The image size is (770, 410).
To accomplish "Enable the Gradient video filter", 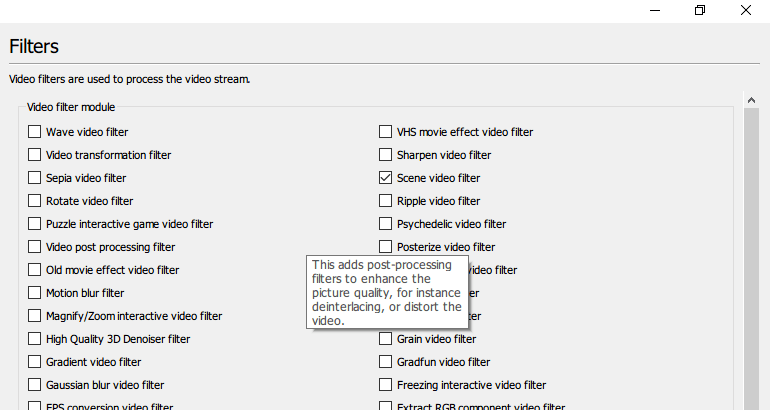I will (x=34, y=362).
